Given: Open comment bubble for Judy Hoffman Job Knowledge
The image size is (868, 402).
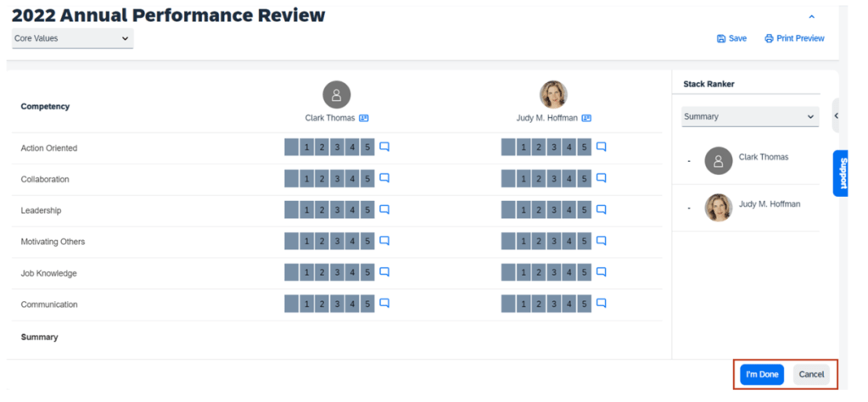Looking at the screenshot, I should pos(602,271).
